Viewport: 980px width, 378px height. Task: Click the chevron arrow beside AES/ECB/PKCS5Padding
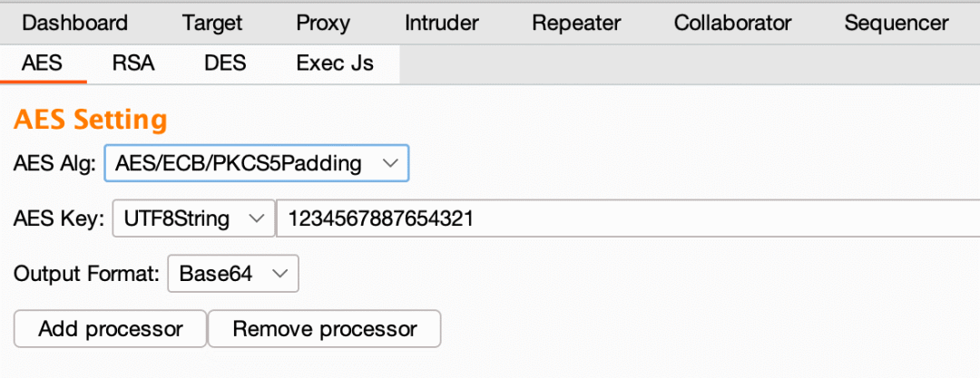(x=389, y=164)
